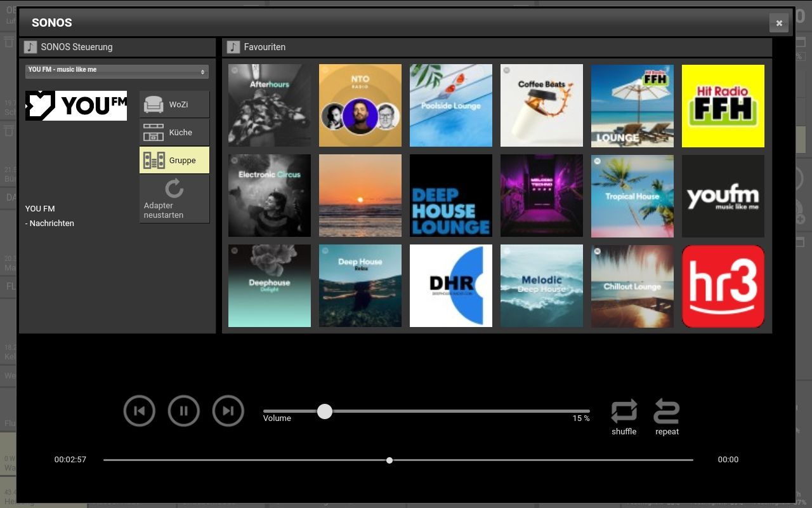Click the YOU FM logo artwork

[x=76, y=105]
